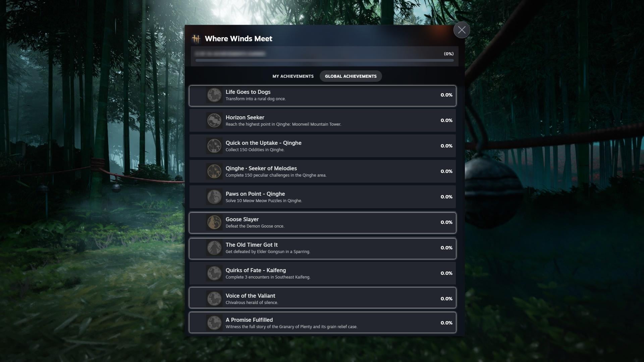This screenshot has height=362, width=644.
Task: Click the Where Winds Meet game logo
Action: pyautogui.click(x=196, y=39)
